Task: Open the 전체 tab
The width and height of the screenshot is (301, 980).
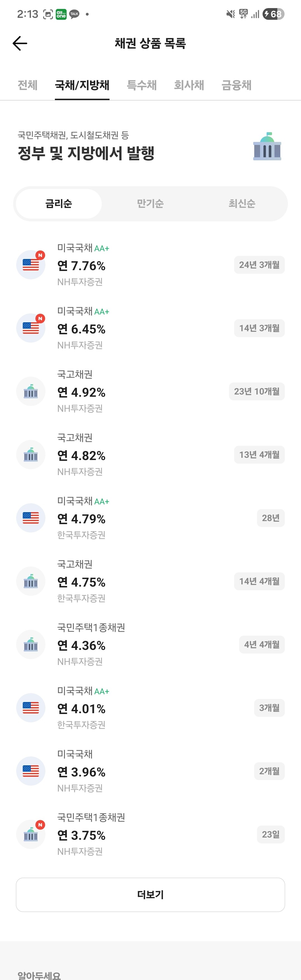Action: tap(27, 85)
